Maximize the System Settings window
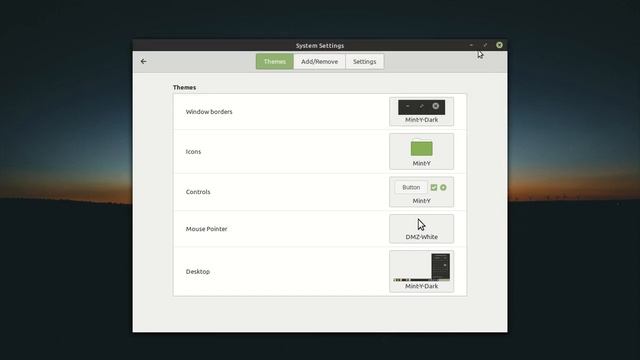The width and height of the screenshot is (640, 360). click(x=485, y=45)
